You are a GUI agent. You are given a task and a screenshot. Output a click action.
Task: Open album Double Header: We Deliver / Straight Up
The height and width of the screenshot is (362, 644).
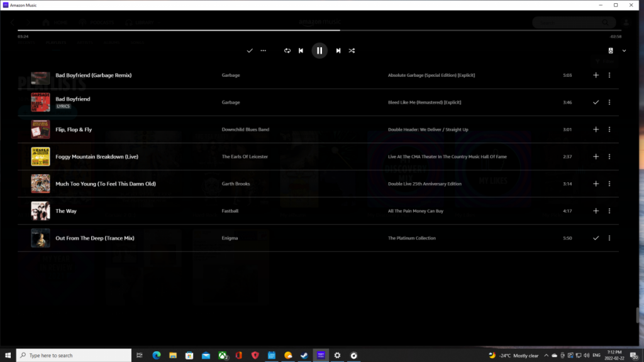428,129
